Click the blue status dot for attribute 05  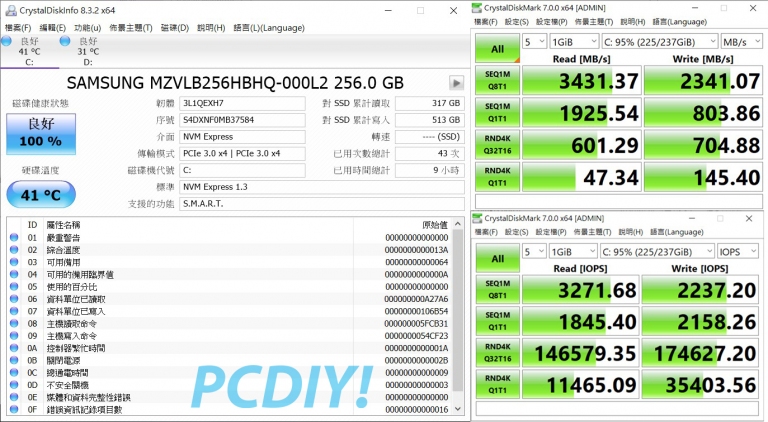click(x=14, y=286)
